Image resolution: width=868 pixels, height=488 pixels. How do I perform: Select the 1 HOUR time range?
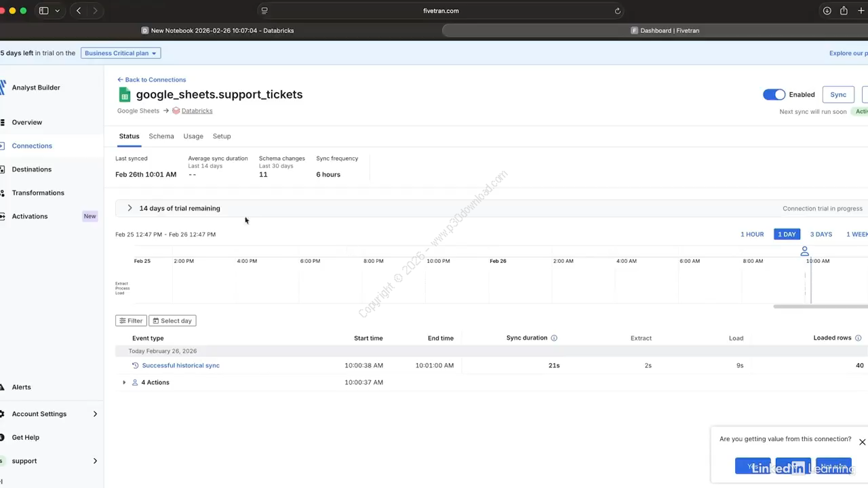click(x=752, y=235)
